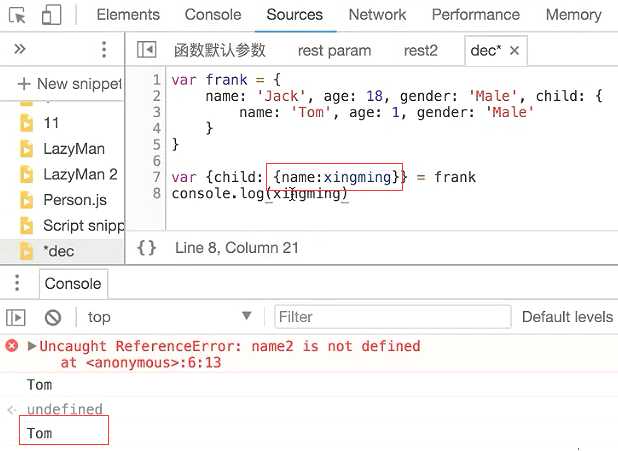The width and height of the screenshot is (618, 451).
Task: Switch to the rest2 snippet tab
Action: 421,50
